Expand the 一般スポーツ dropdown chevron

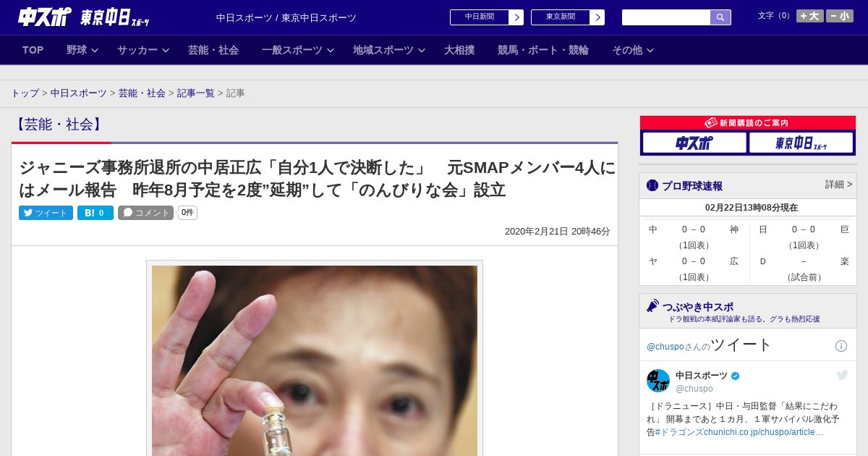331,50
